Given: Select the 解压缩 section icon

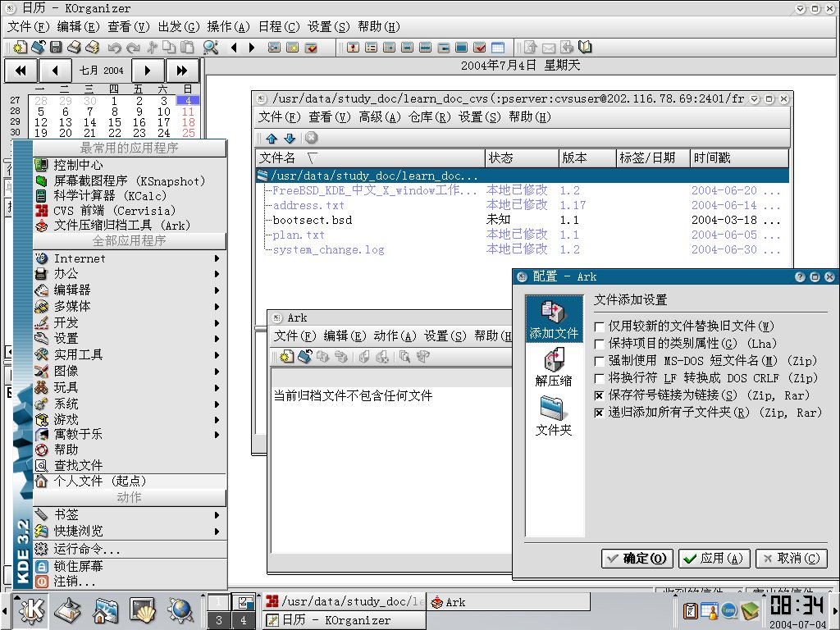Looking at the screenshot, I should pos(554,367).
